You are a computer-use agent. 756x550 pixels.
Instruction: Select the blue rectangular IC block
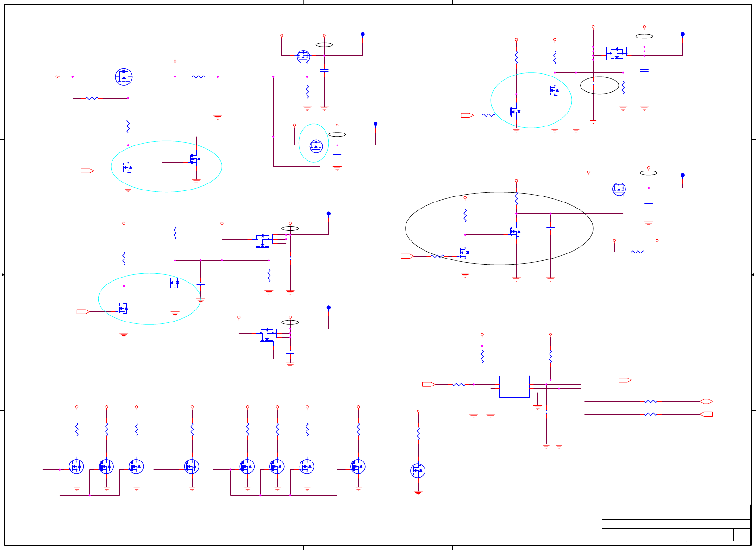point(514,386)
